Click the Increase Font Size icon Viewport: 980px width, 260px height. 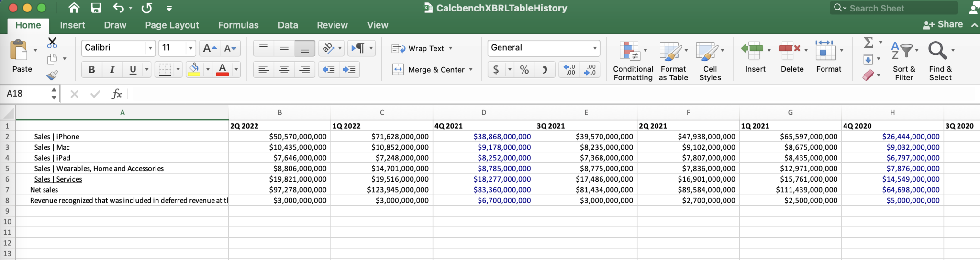(210, 48)
